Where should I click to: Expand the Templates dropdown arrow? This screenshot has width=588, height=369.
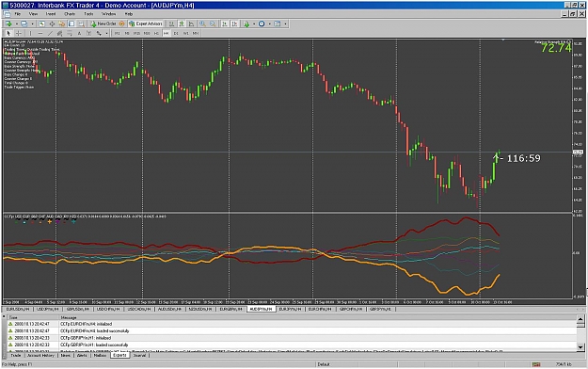[x=285, y=24]
